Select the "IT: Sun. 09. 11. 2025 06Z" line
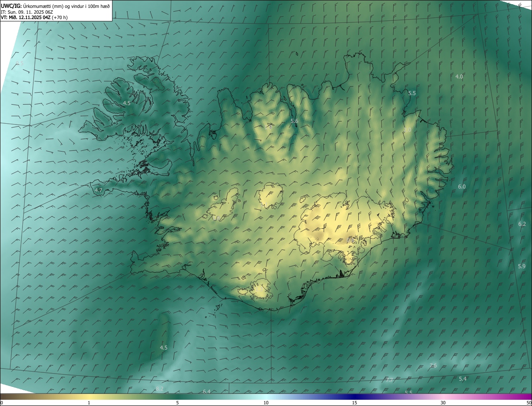532x406 pixels. (x=27, y=12)
